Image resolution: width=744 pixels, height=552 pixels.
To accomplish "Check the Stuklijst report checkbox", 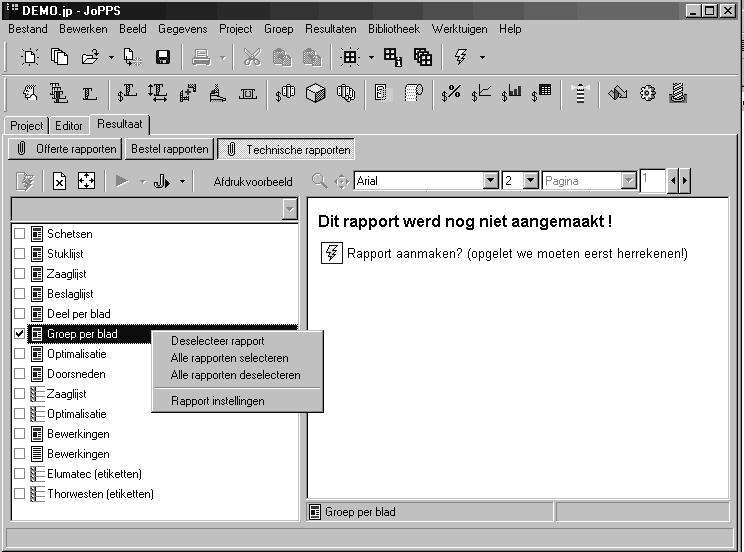I will [x=19, y=253].
